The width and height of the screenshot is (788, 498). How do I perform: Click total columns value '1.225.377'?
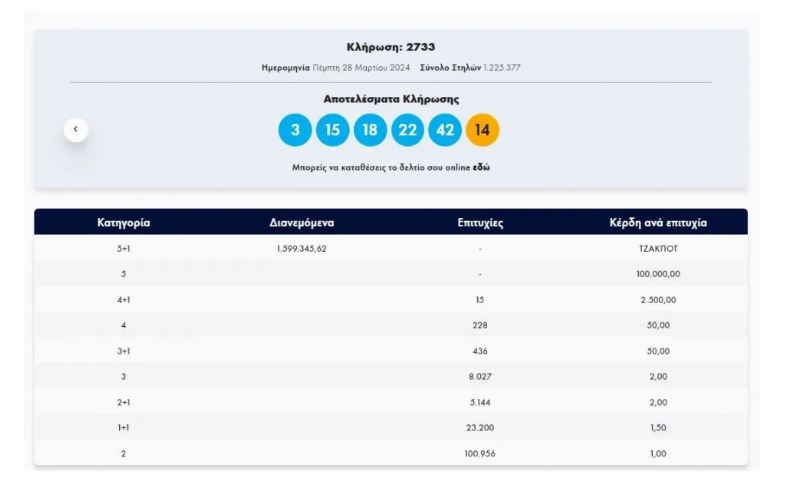[x=502, y=68]
